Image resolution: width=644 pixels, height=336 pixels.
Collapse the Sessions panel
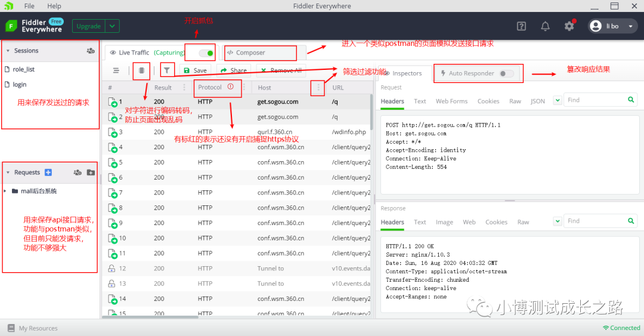point(8,51)
